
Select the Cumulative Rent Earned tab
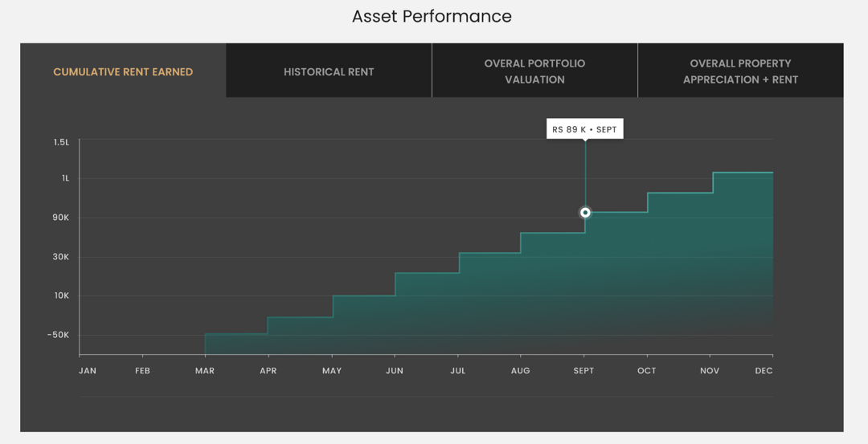[x=123, y=71]
